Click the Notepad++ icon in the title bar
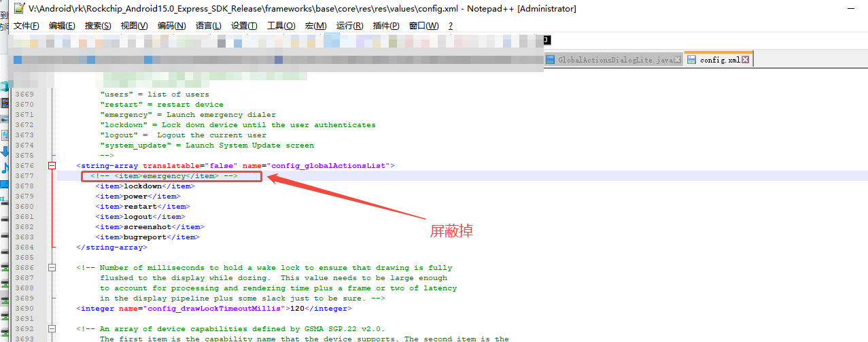 click(x=18, y=9)
